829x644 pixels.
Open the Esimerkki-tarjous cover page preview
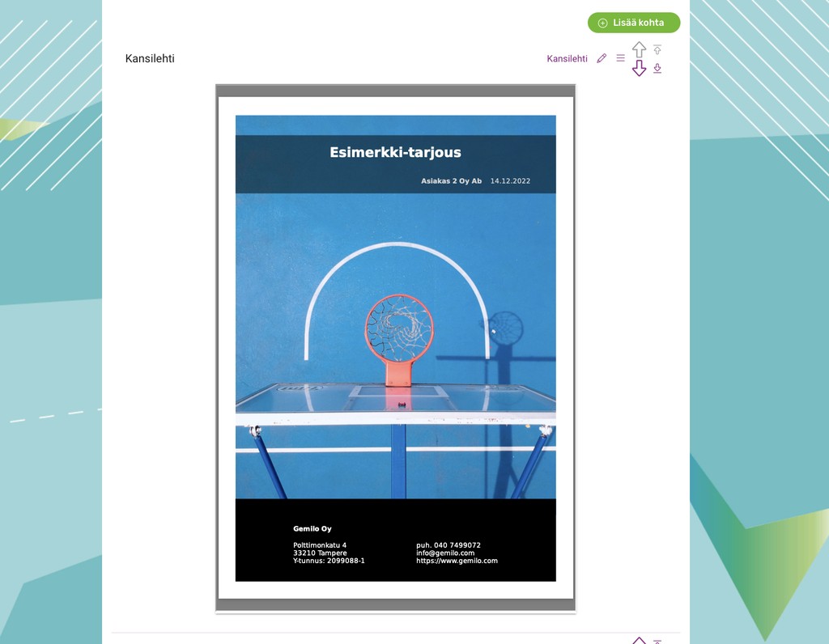tap(395, 348)
